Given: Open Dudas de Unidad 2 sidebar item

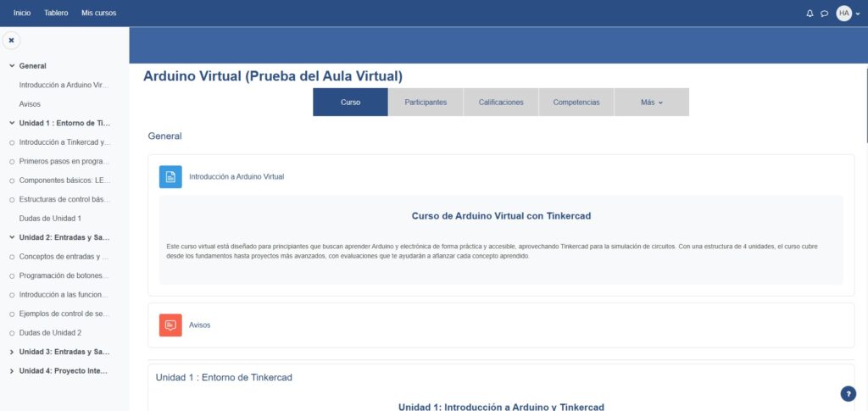Looking at the screenshot, I should point(50,333).
